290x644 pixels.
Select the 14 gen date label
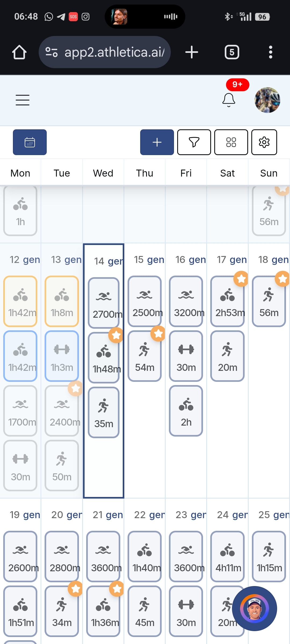click(107, 261)
